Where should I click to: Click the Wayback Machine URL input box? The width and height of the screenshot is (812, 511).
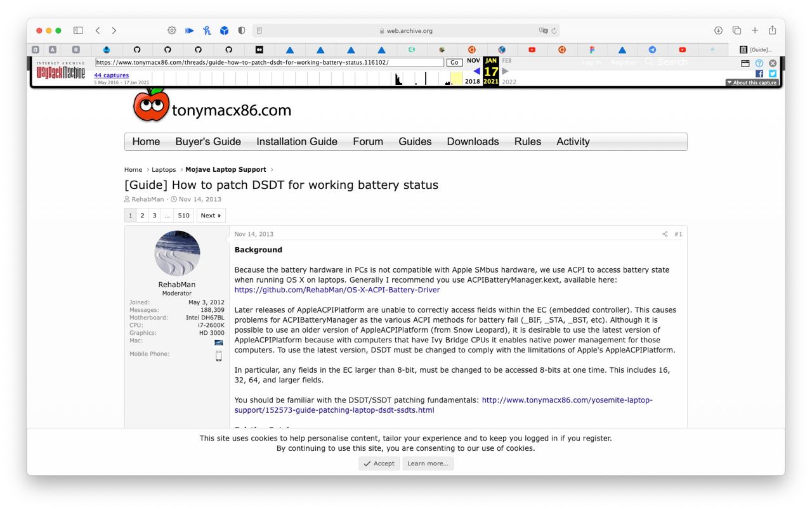coord(270,63)
